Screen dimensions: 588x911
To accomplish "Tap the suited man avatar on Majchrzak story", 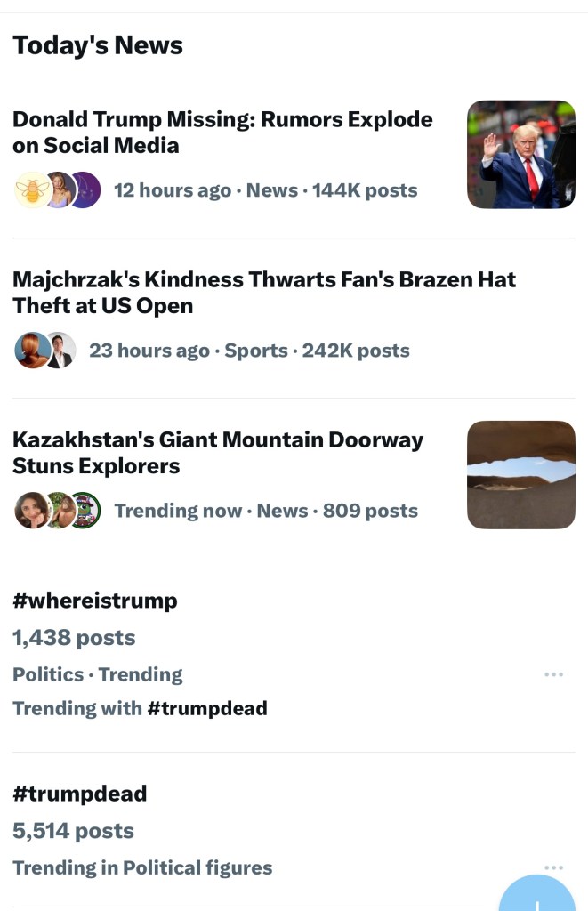I will click(x=60, y=350).
